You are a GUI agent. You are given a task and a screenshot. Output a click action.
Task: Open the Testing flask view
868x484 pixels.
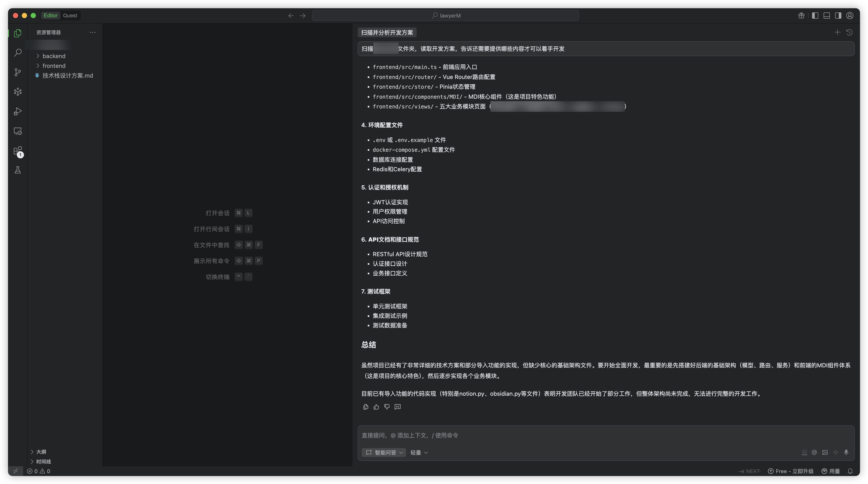pyautogui.click(x=18, y=170)
